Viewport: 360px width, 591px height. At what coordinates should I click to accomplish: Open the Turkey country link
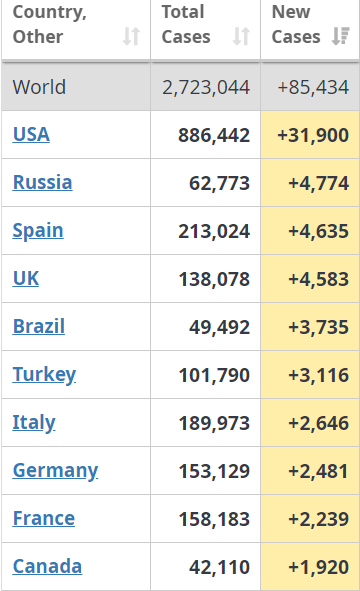click(x=44, y=375)
